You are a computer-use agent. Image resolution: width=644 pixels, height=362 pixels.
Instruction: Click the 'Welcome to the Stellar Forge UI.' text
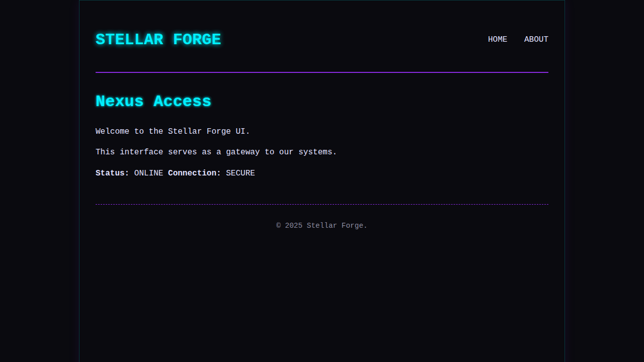(173, 131)
